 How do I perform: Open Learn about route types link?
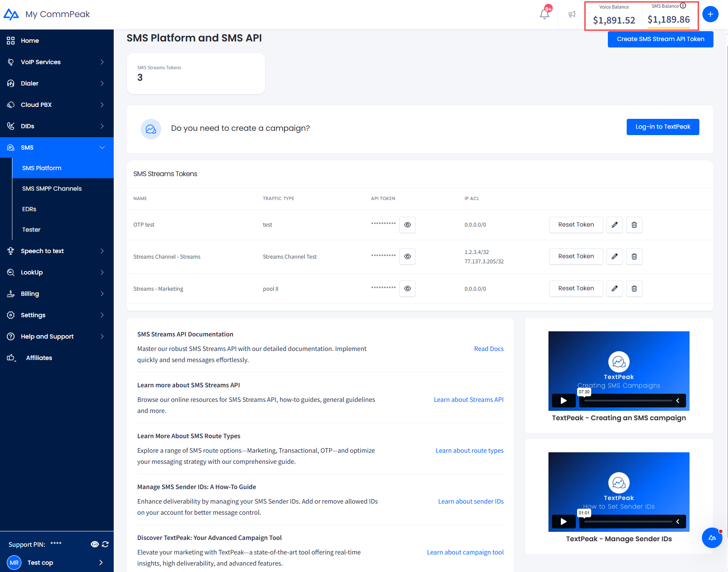[x=469, y=451]
